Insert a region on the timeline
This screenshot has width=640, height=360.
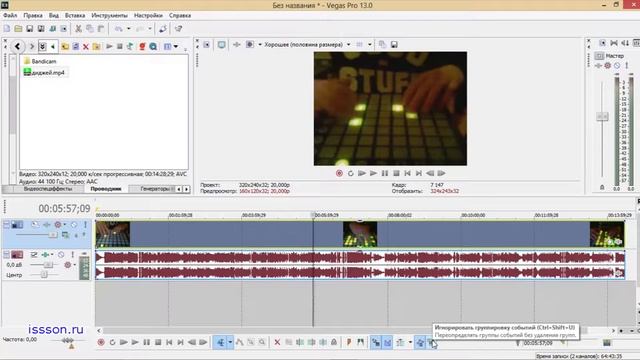[360, 342]
